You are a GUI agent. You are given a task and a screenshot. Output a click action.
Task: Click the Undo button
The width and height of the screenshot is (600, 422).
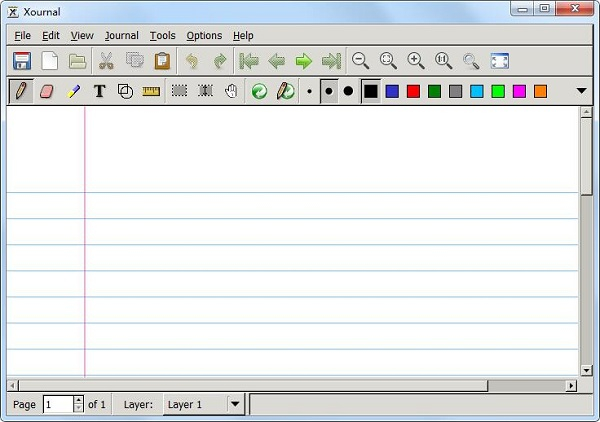pyautogui.click(x=192, y=61)
